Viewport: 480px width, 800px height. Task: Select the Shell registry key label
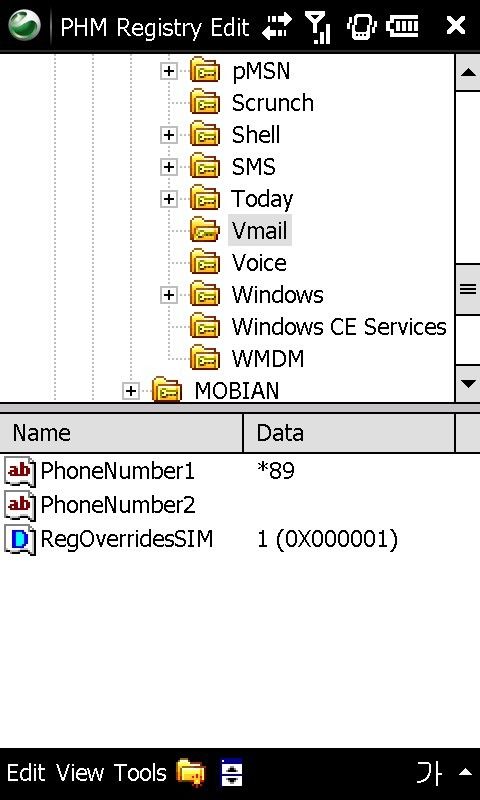(256, 135)
